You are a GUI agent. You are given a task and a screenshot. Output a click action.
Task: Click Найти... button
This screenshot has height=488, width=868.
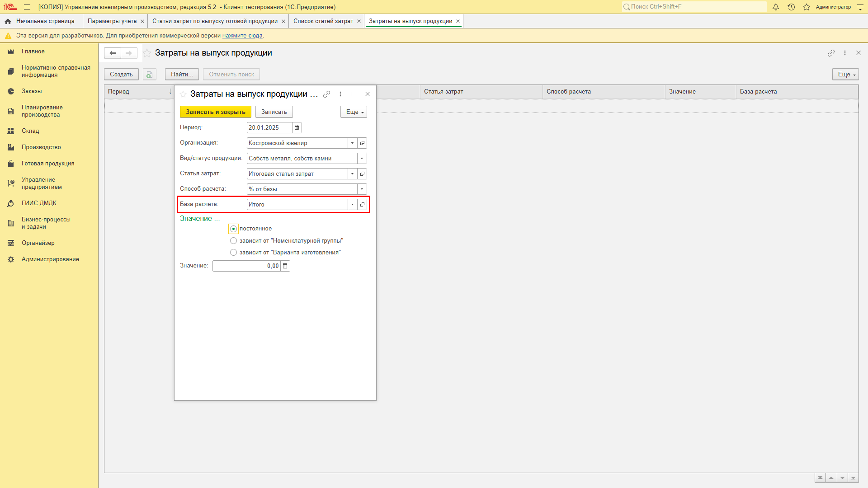(182, 75)
